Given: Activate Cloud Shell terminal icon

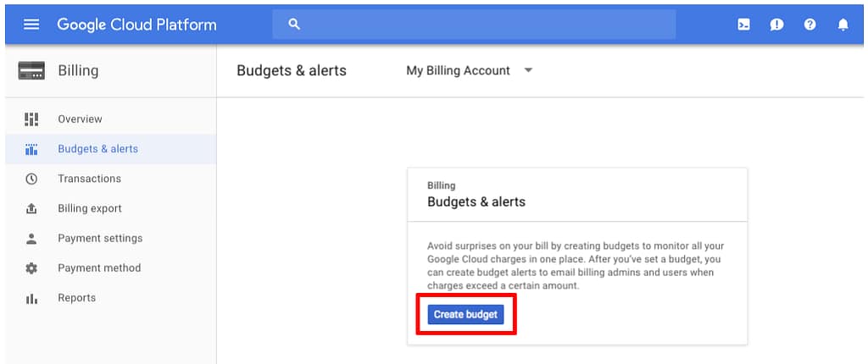Looking at the screenshot, I should pyautogui.click(x=743, y=25).
